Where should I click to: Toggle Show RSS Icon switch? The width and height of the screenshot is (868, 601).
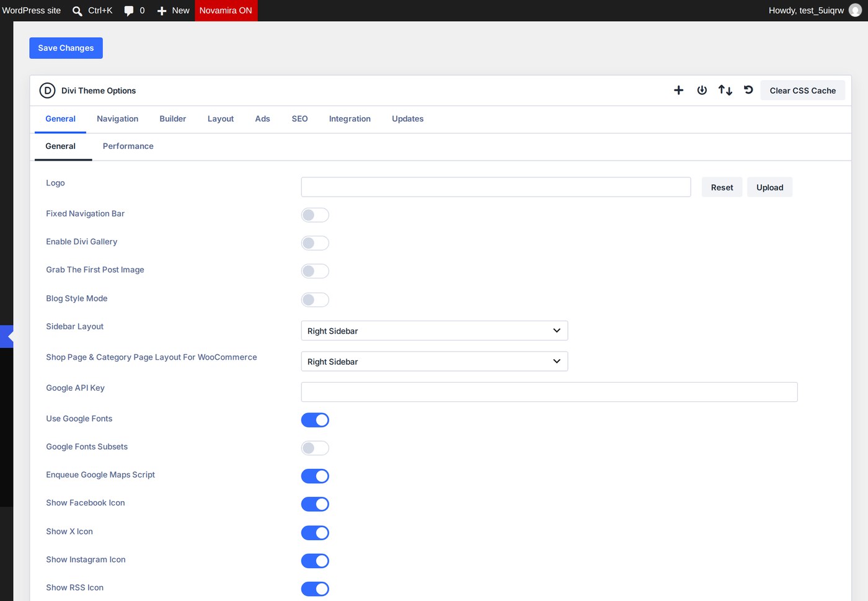[315, 589]
